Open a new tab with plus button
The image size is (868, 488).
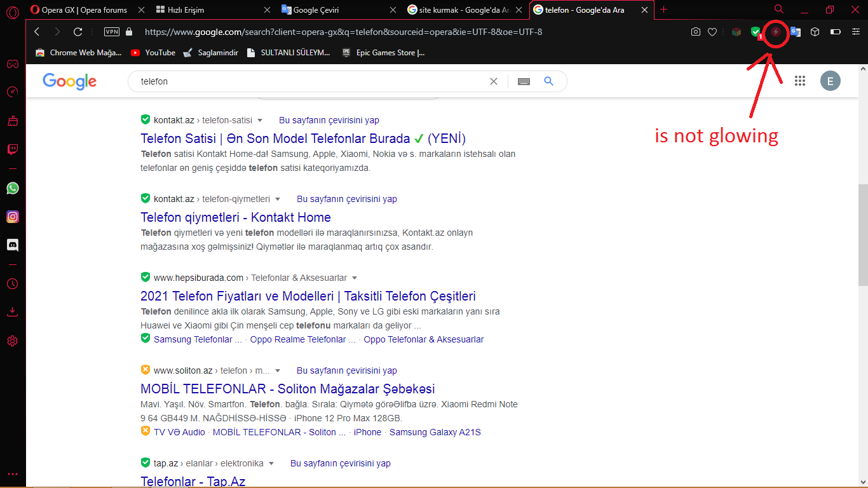[664, 10]
